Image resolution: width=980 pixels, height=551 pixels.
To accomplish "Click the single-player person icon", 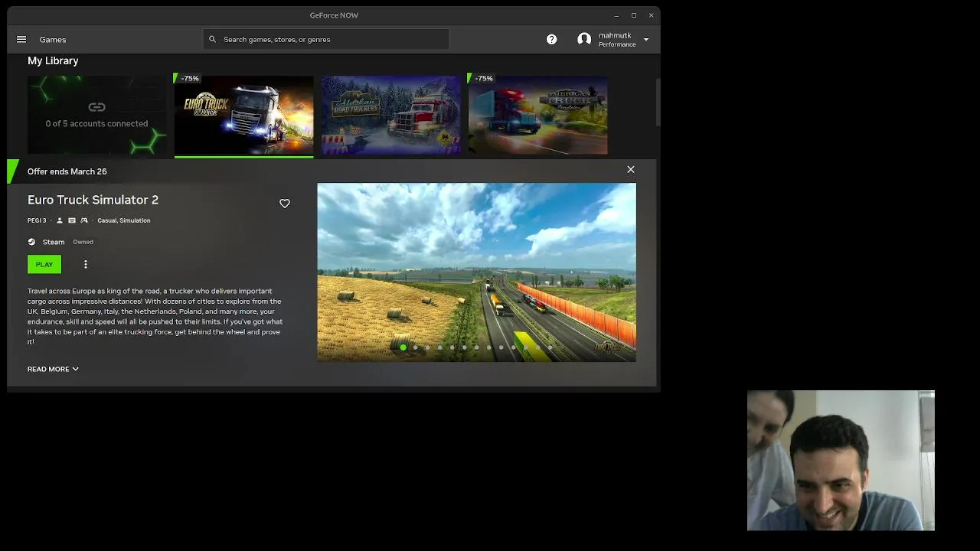I will point(60,220).
